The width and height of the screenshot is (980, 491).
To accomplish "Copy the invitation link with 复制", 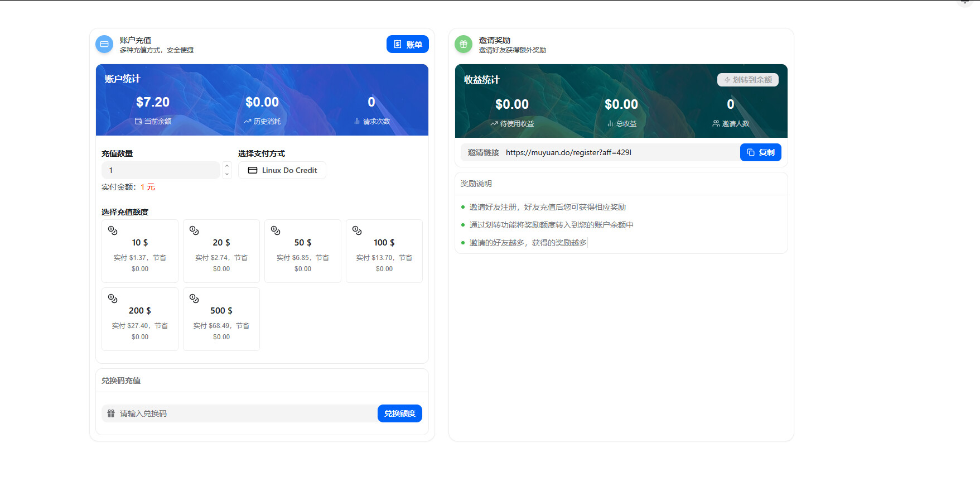I will click(761, 152).
